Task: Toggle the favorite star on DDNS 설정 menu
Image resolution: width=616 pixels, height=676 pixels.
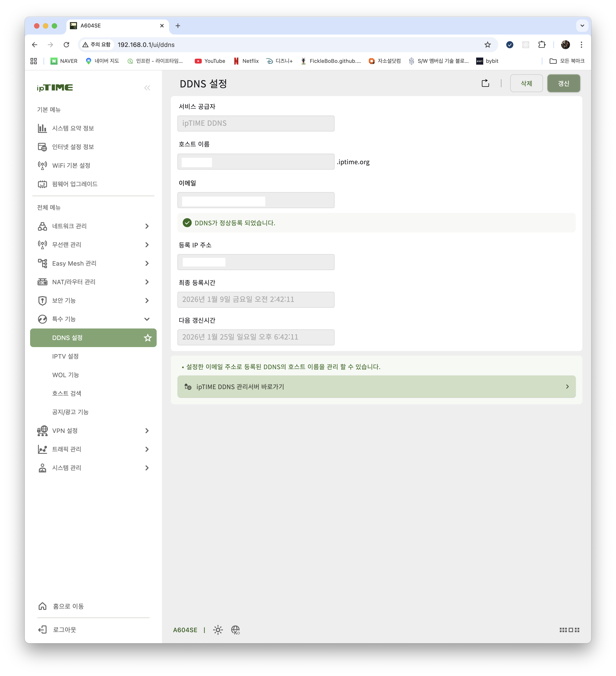Action: point(147,338)
